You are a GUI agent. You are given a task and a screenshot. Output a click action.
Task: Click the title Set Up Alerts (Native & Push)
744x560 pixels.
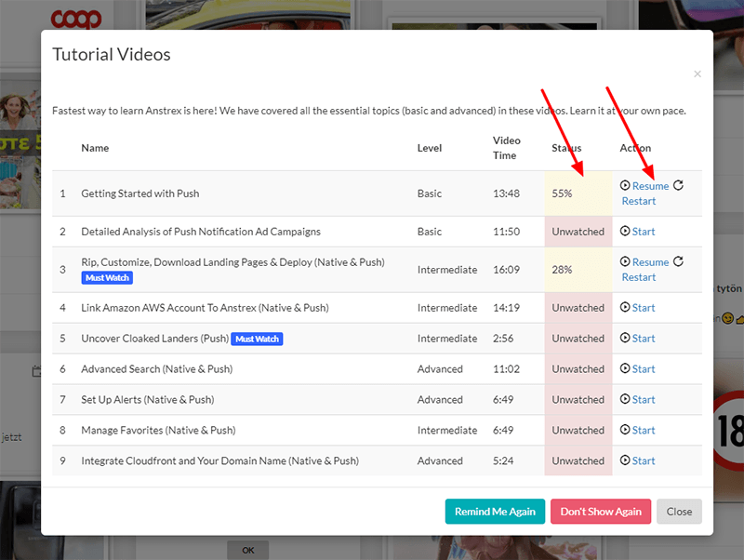point(148,400)
